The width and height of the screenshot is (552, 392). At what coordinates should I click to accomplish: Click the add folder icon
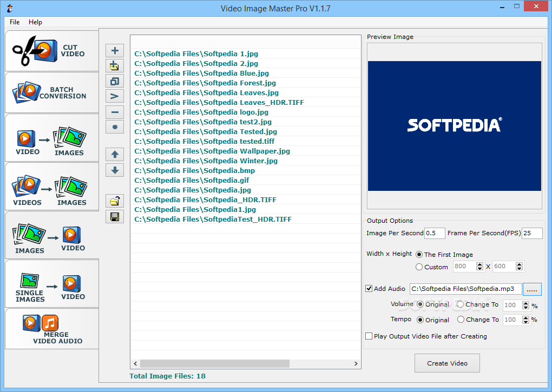115,66
